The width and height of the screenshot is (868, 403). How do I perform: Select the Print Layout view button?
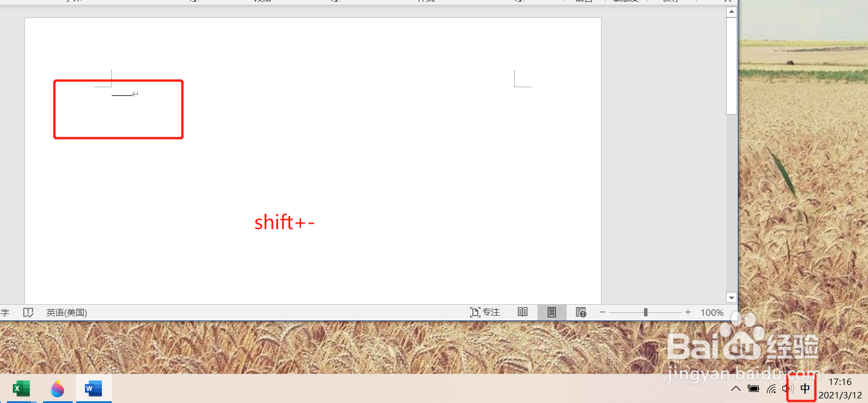point(552,312)
